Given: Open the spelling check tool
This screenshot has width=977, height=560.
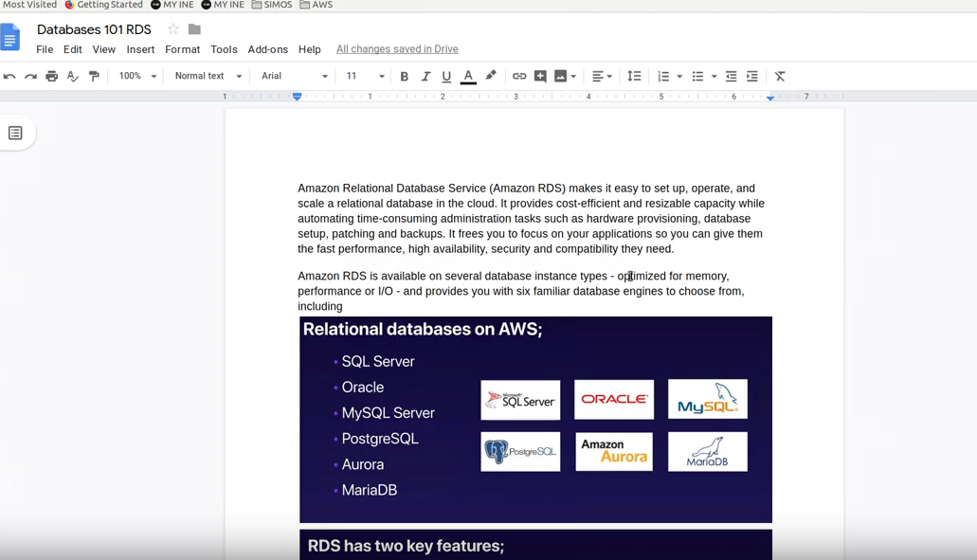Looking at the screenshot, I should [72, 76].
